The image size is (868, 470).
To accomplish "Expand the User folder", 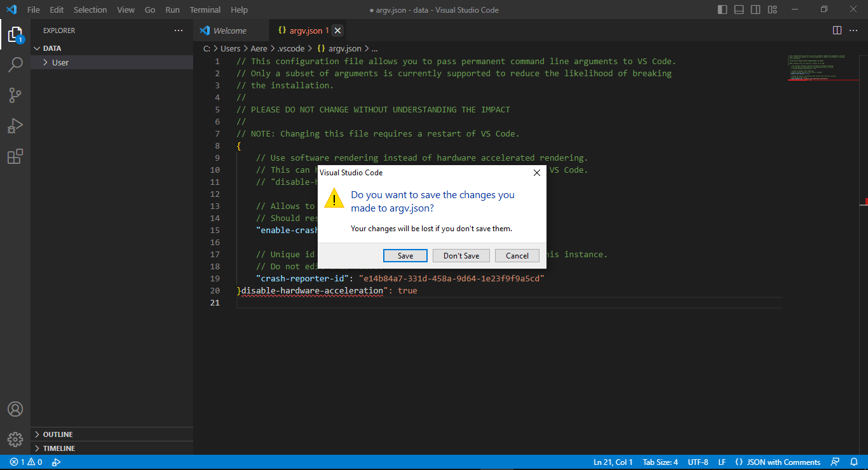I will [111, 62].
